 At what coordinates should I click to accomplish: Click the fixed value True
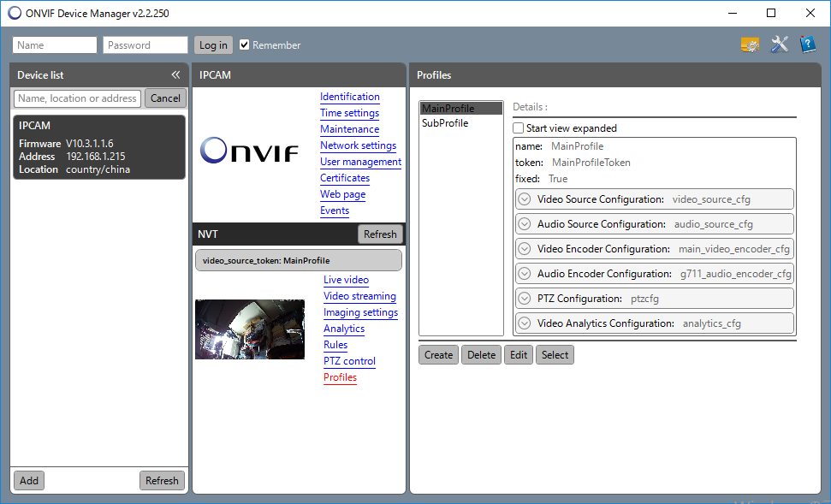coord(558,179)
